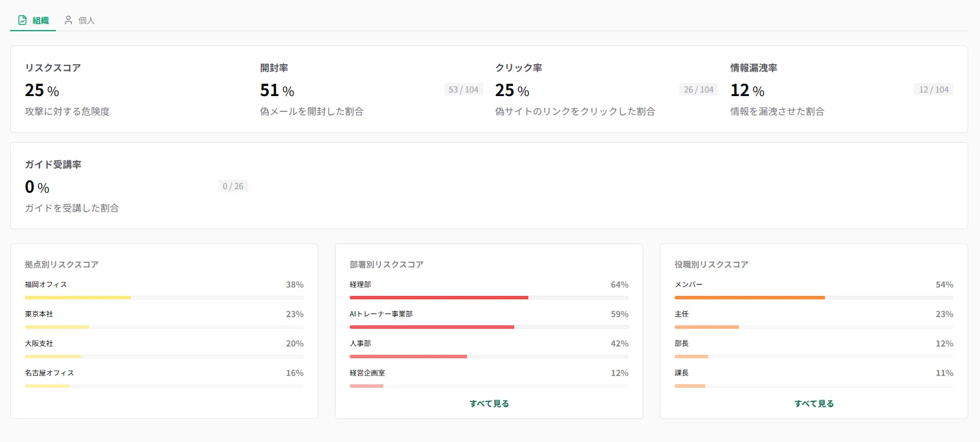
Task: Click the 26 / 104 badge for クリック率
Action: 699,90
